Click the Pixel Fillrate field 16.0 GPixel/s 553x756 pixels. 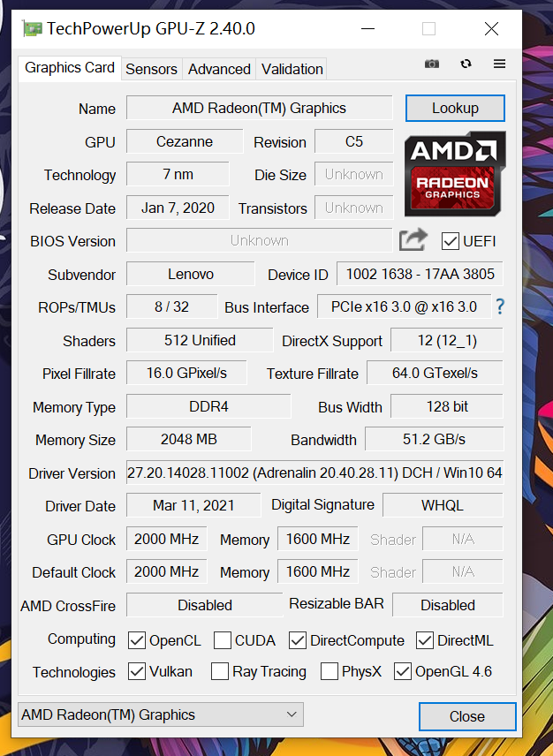[186, 374]
